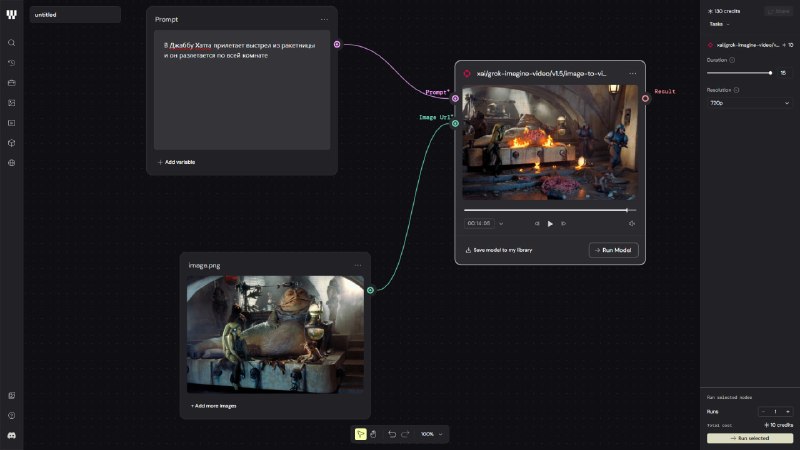Image resolution: width=800 pixels, height=450 pixels.
Task: Select the xai/grok-imagine-video entry in right panel
Action: [x=749, y=45]
